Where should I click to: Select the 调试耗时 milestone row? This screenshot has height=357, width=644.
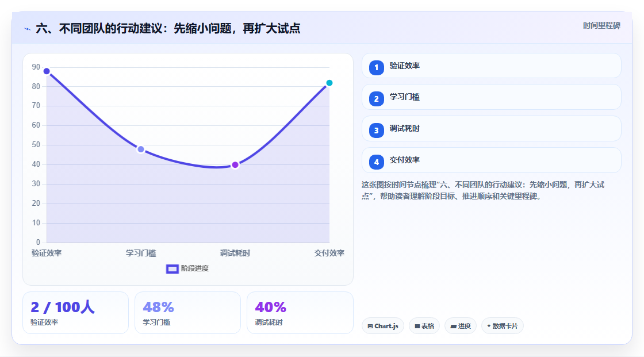tap(491, 129)
